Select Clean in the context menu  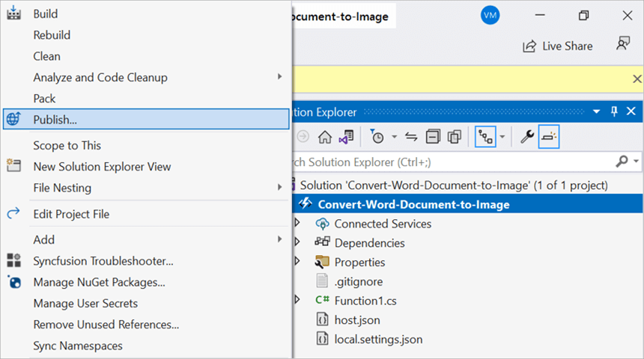(47, 56)
